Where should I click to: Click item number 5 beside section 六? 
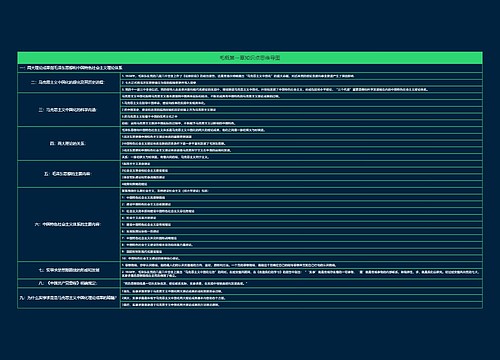[301, 225]
